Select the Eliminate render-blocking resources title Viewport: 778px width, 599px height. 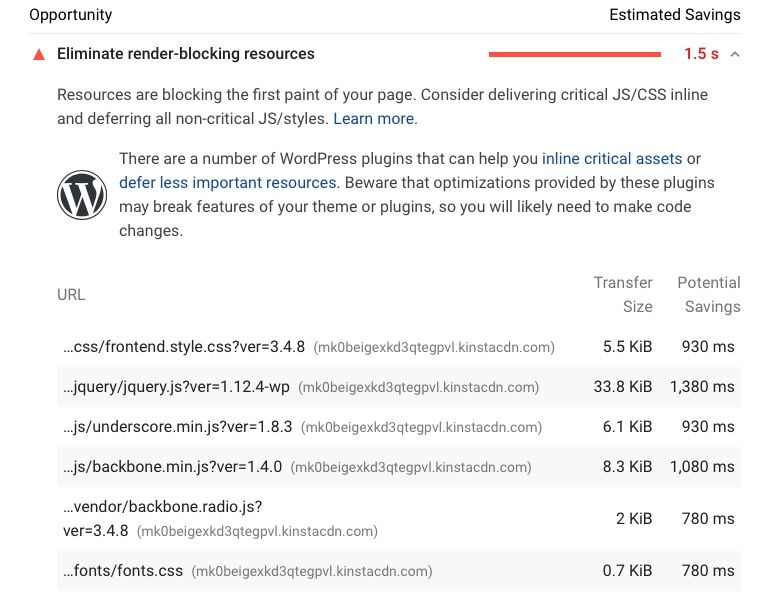click(186, 54)
